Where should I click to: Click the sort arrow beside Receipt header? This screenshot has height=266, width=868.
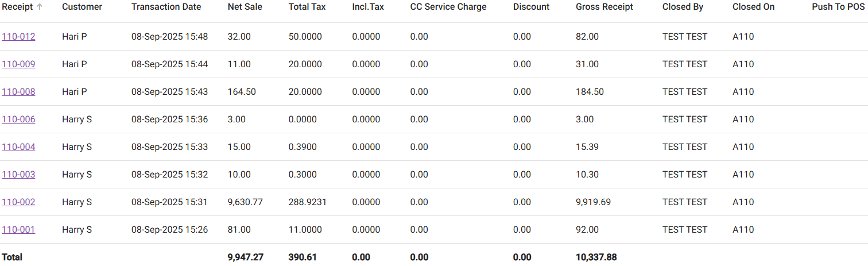[x=40, y=7]
